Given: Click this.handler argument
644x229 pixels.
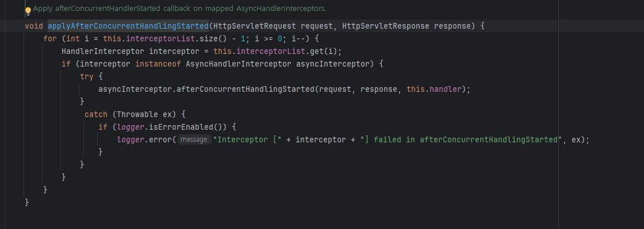Looking at the screenshot, I should click(434, 90).
